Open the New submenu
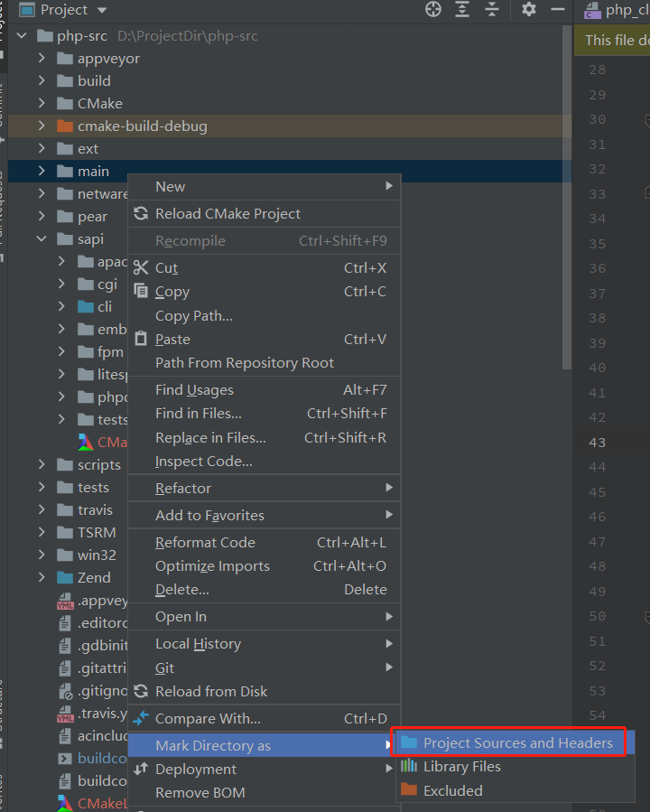 tap(264, 186)
